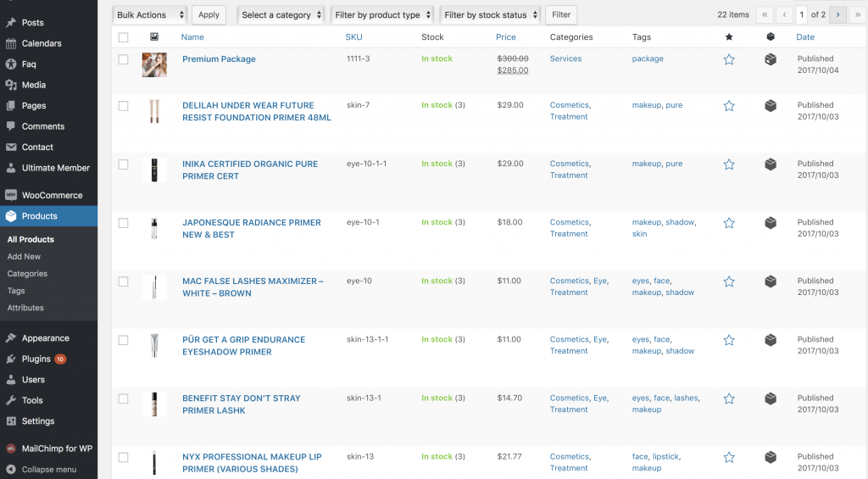Click the Contact envelope icon
This screenshot has width=868, height=479.
tap(10, 148)
